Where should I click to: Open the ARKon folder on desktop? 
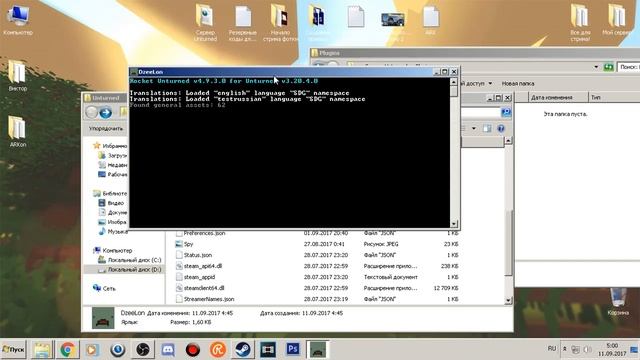pyautogui.click(x=18, y=131)
